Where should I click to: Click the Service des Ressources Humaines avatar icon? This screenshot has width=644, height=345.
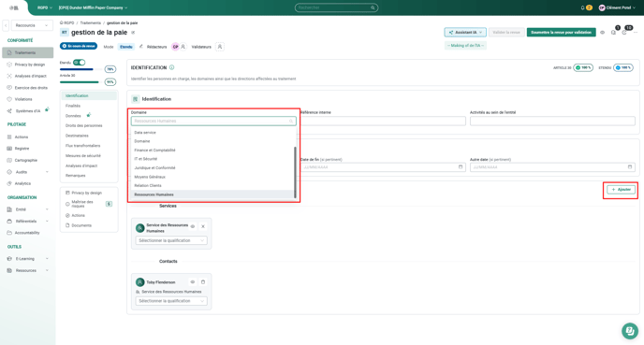click(x=140, y=228)
